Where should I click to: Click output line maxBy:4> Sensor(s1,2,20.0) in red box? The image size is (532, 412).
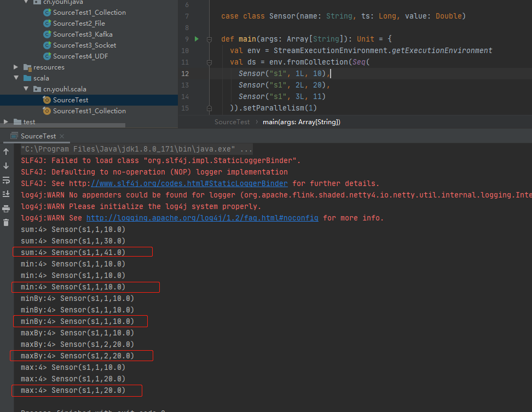[x=77, y=356]
